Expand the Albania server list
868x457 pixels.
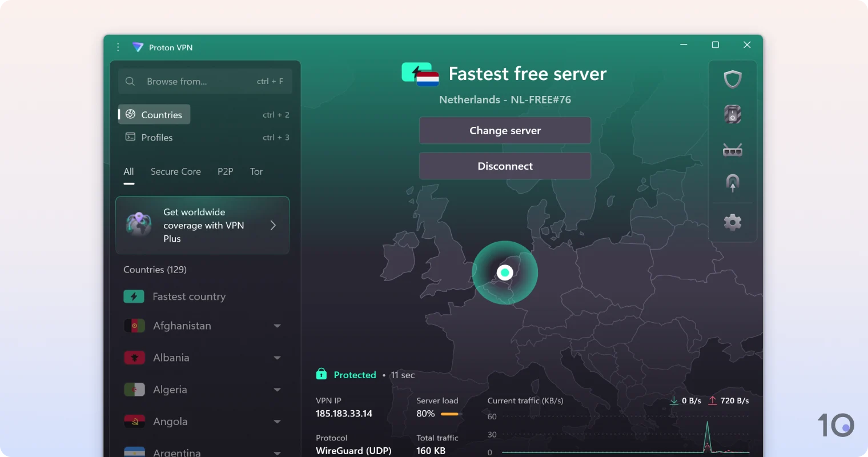click(278, 358)
